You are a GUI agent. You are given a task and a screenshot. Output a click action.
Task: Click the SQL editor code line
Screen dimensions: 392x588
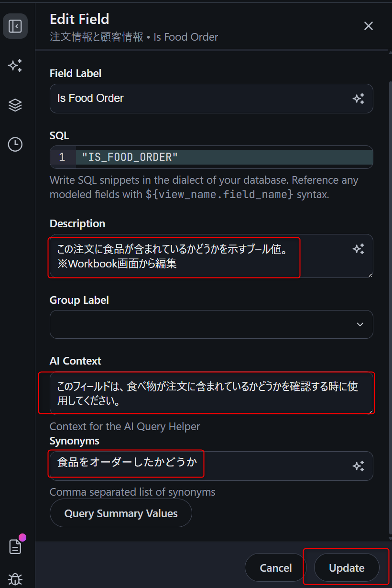[x=225, y=157]
